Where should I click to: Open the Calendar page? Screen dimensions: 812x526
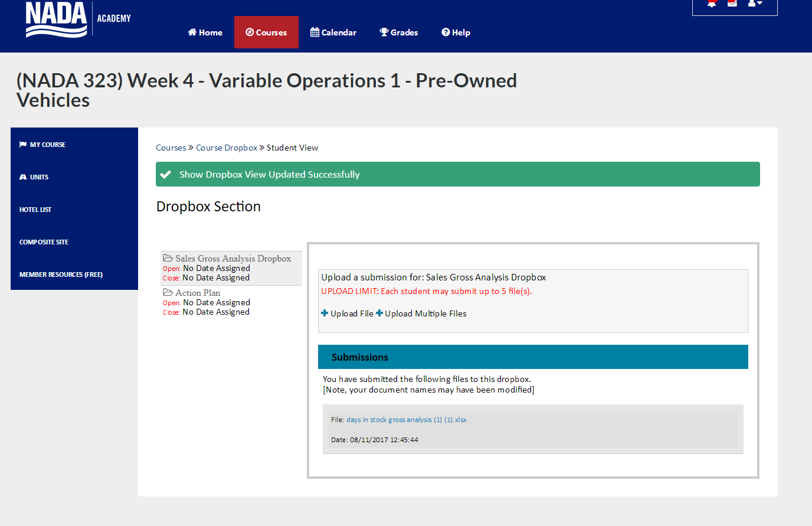(x=333, y=32)
